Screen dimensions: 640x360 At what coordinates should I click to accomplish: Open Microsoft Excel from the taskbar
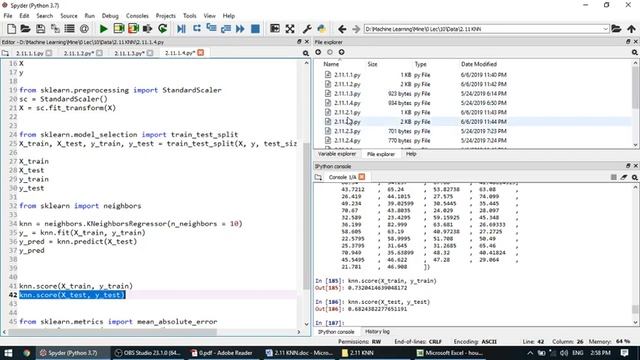click(449, 353)
